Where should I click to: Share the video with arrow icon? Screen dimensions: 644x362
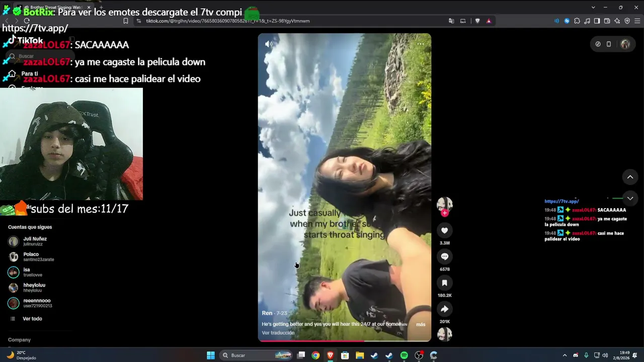(x=445, y=309)
